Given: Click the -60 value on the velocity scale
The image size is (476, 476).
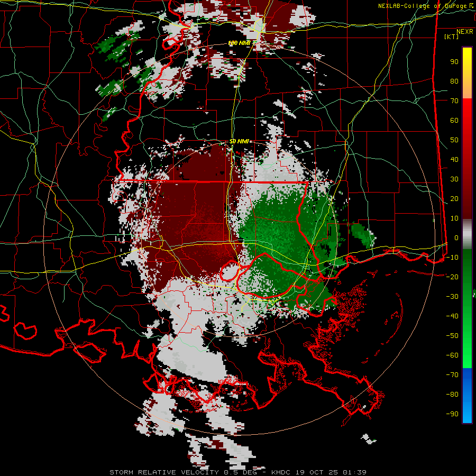Looking at the screenshot, I should 452,355.
